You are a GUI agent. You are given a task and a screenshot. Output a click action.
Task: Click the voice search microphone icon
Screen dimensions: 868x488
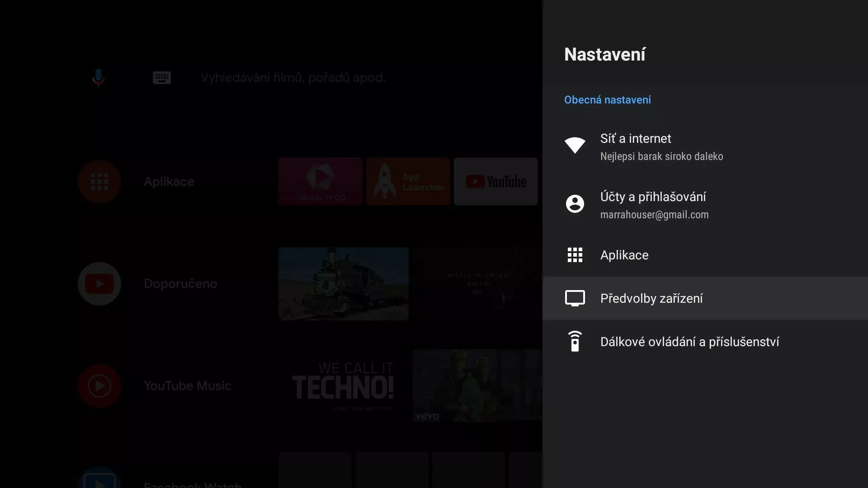pos(98,78)
